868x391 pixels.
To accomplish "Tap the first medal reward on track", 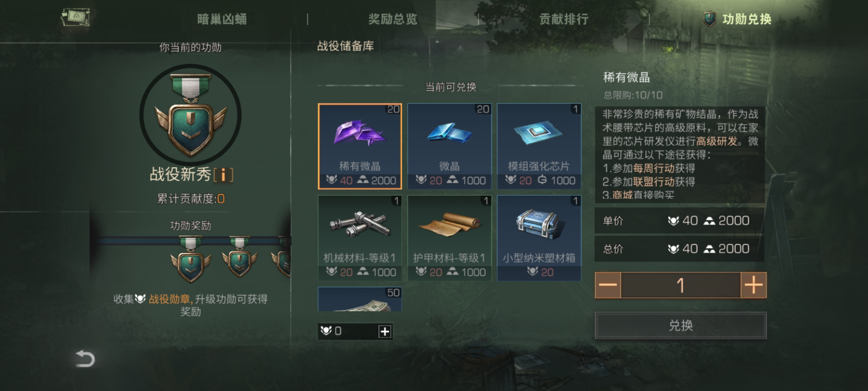I will tap(191, 259).
